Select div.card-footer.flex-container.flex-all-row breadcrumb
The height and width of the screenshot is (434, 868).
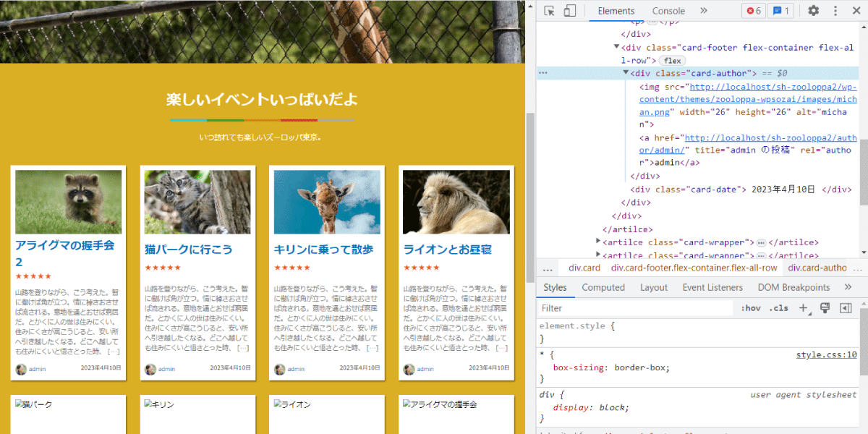point(694,268)
